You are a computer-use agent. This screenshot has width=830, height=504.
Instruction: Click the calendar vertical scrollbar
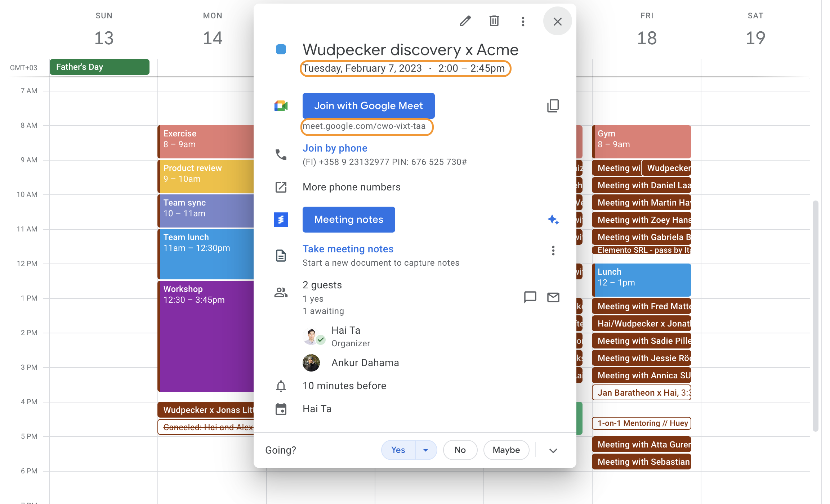815,316
